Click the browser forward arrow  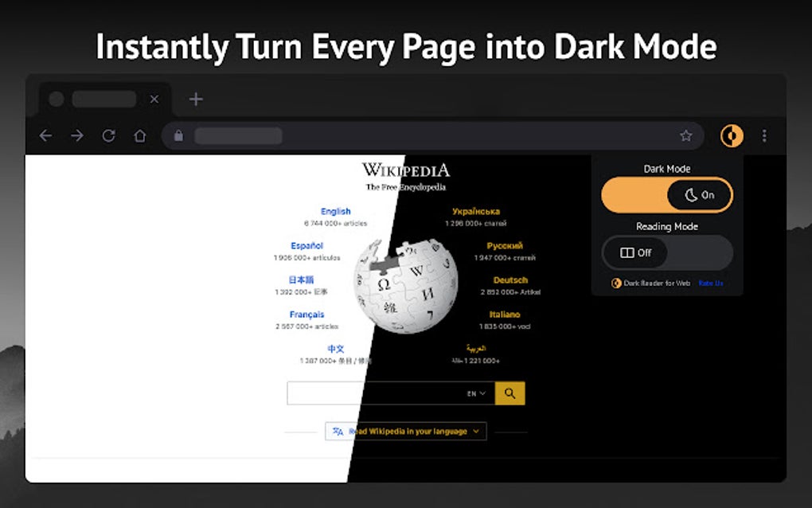tap(77, 135)
